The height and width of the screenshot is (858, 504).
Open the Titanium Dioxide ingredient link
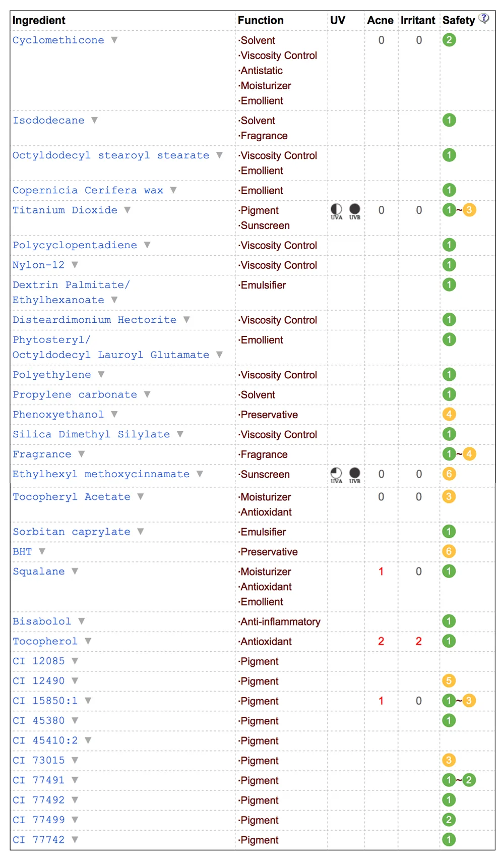point(65,210)
